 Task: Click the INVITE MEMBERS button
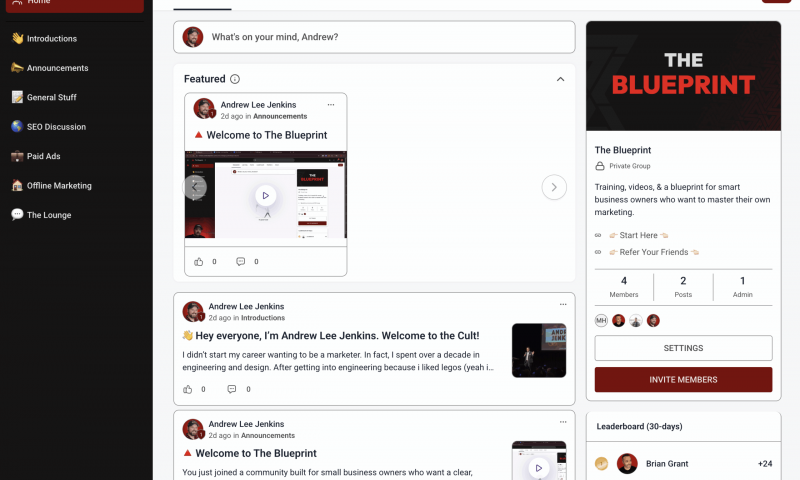pyautogui.click(x=683, y=380)
